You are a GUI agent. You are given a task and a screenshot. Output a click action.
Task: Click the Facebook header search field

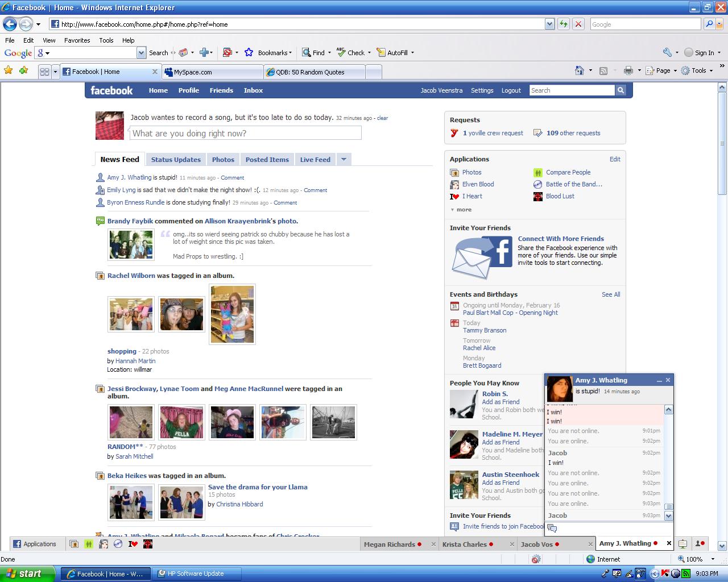click(572, 90)
